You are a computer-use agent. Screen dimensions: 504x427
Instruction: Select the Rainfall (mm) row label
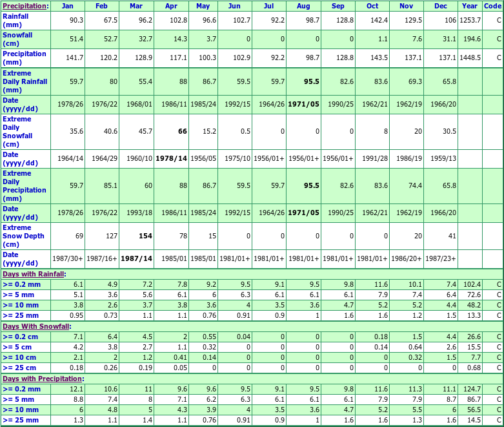click(16, 20)
